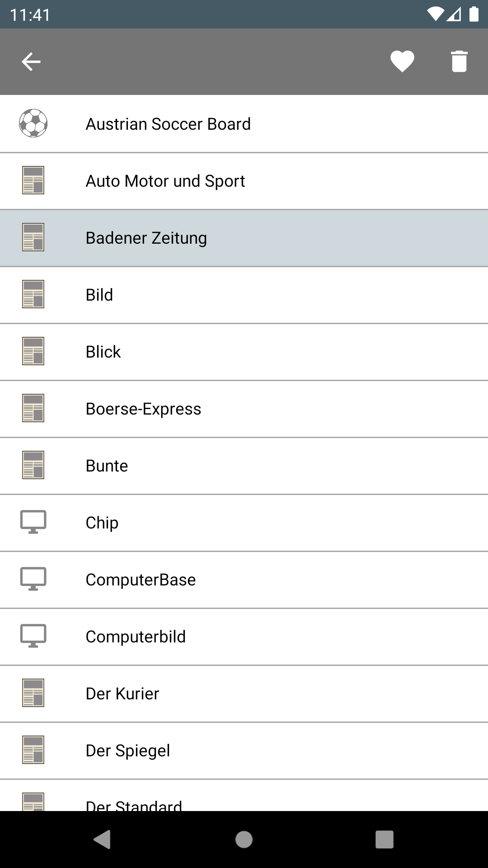Select Boerse-Express from the list
Viewport: 488px width, 868px height.
tap(244, 409)
